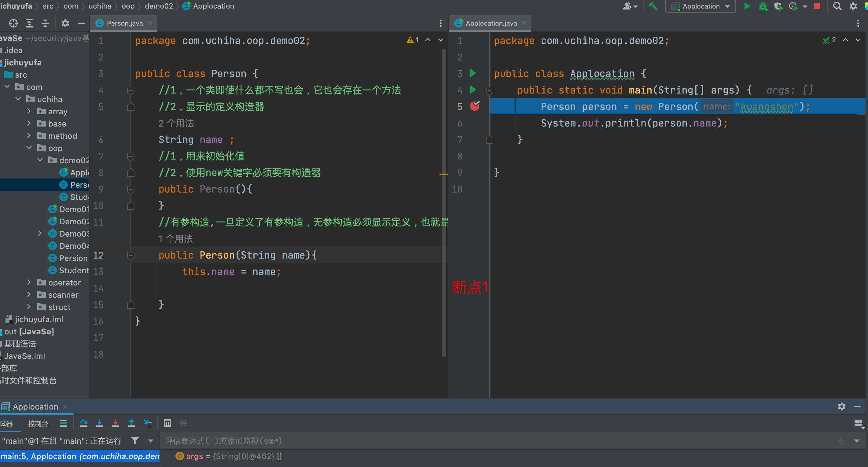Click the Debug bug icon
Viewport: 868px width, 467px height.
[763, 6]
